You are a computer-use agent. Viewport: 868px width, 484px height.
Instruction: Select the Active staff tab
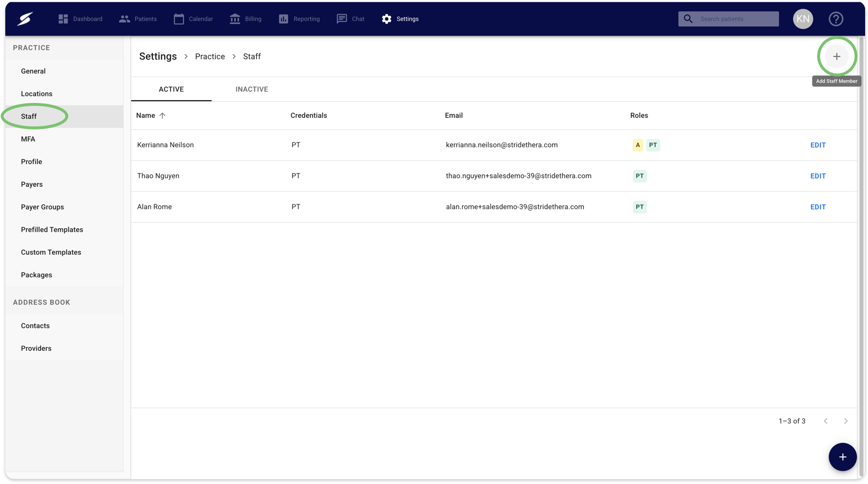(x=171, y=89)
